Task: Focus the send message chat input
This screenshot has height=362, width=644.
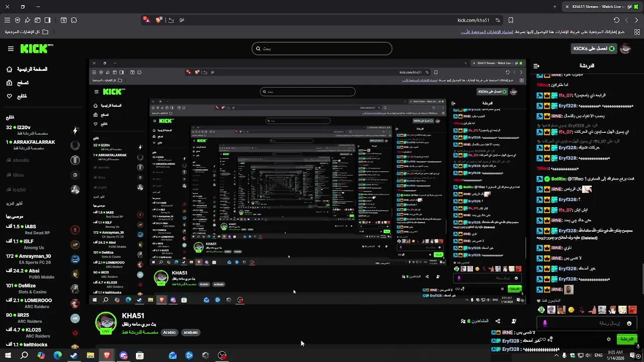Action: pos(587,323)
